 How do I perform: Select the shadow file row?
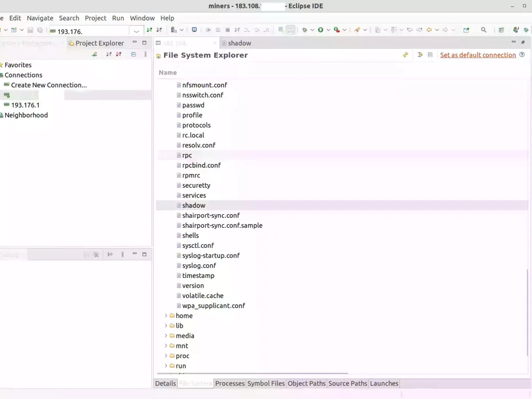[x=342, y=205]
